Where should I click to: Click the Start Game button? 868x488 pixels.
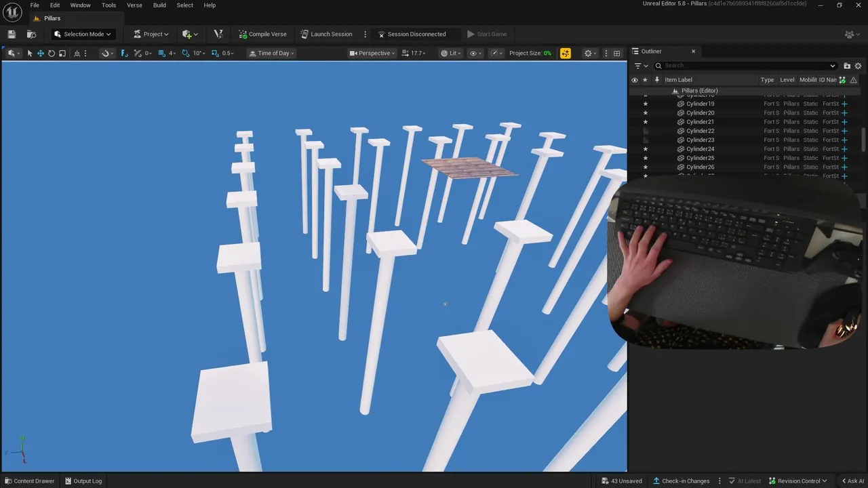click(487, 34)
